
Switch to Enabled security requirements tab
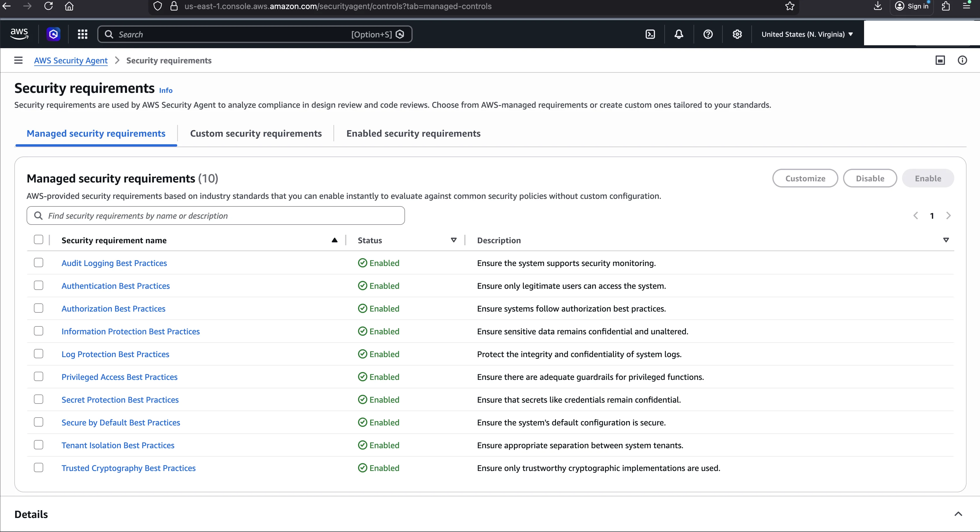coord(413,133)
